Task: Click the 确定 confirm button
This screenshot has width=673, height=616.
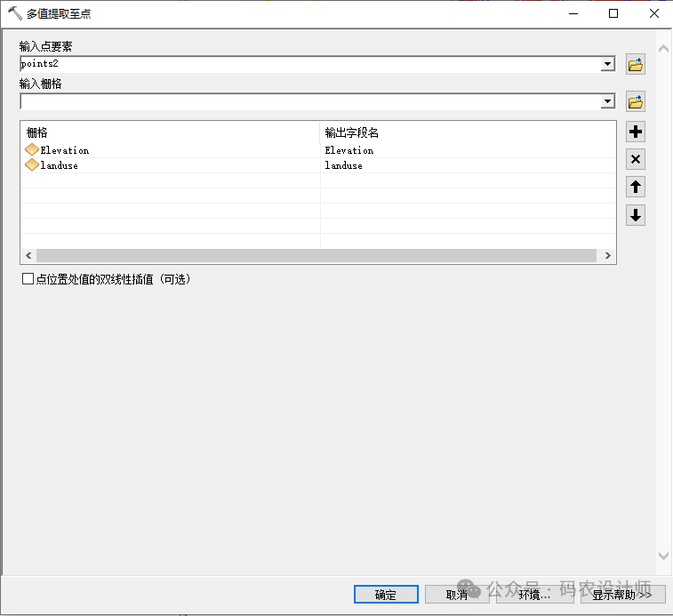Action: (385, 595)
